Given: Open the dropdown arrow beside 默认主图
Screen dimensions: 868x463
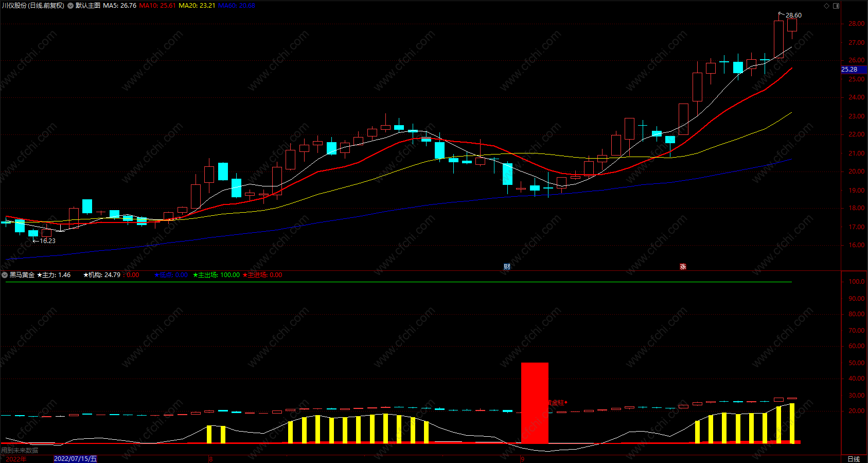Looking at the screenshot, I should point(70,6).
